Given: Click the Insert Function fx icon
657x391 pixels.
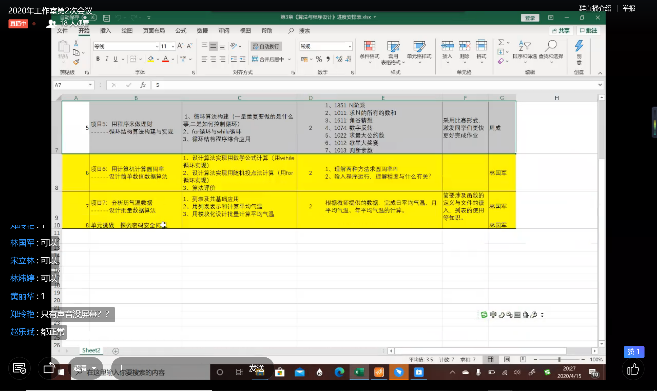Looking at the screenshot, I should 142,85.
